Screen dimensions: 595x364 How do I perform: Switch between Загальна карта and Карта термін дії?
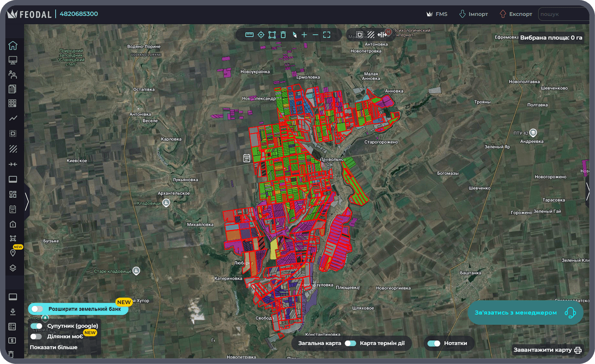click(x=351, y=343)
